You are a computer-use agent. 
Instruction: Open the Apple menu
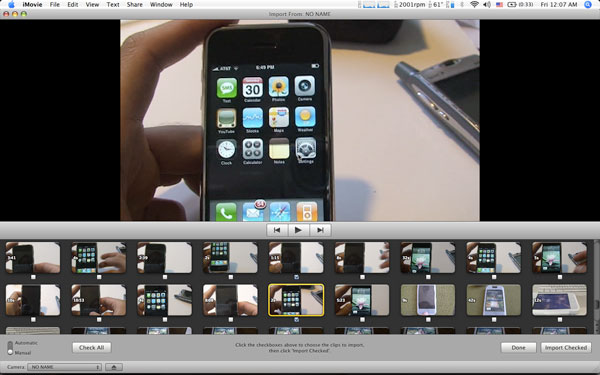11,5
